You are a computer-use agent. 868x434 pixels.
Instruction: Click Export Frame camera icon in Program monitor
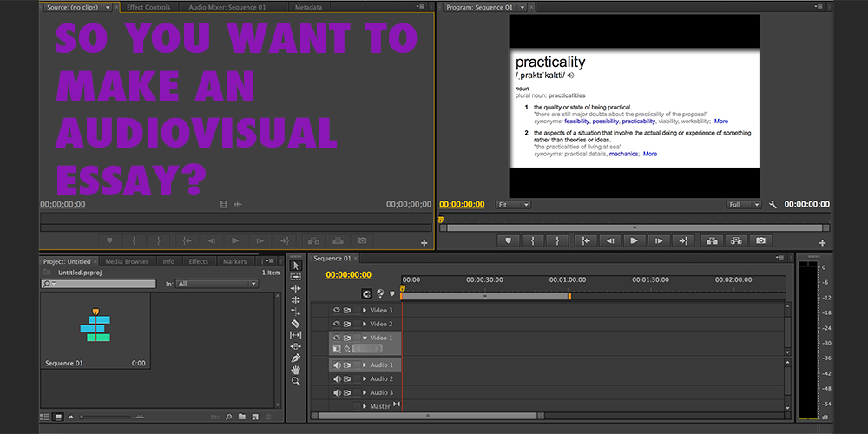(760, 240)
